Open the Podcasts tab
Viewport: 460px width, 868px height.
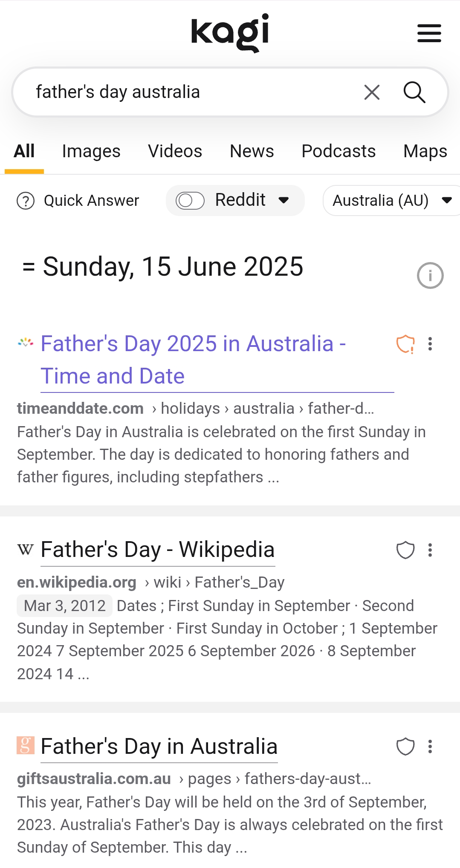coord(338,151)
